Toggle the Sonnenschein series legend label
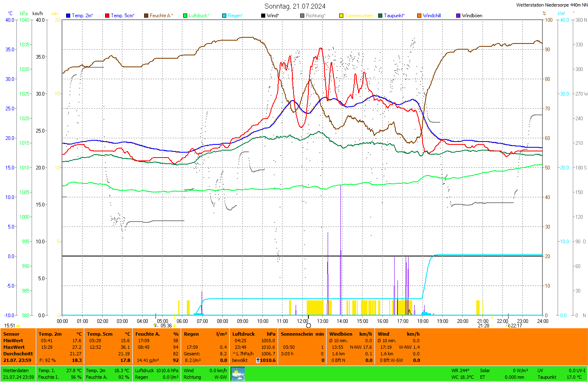This screenshot has width=588, height=382. pos(358,16)
